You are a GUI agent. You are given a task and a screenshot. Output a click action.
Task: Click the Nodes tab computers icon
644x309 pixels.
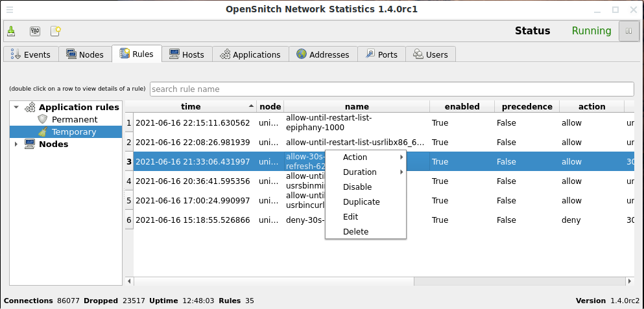[x=71, y=54]
